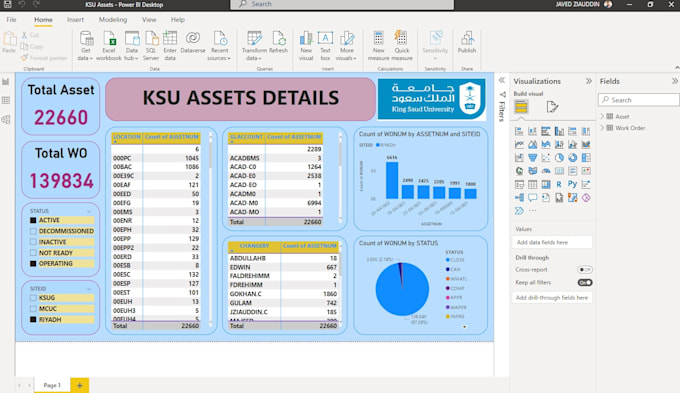This screenshot has height=393, width=680.
Task: Expand the Asset table in Fields
Action: (602, 116)
